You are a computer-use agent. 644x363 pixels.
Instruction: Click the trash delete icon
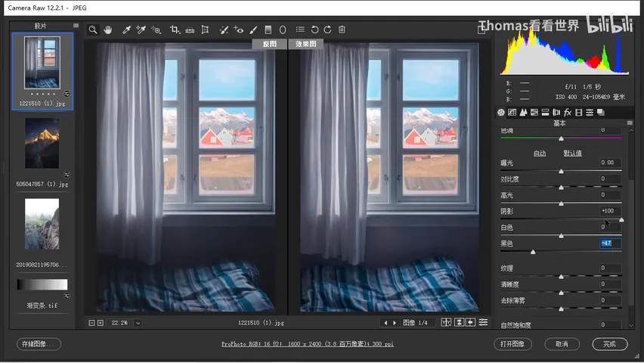[342, 29]
